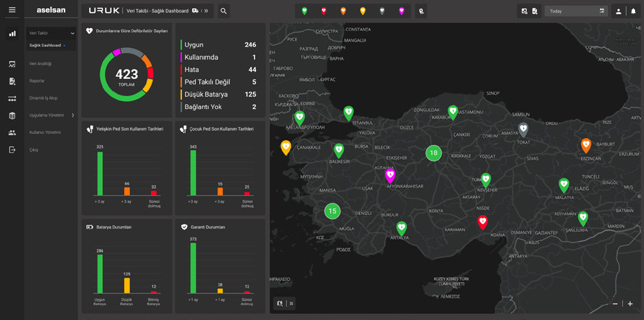This screenshot has width=644, height=320.
Task: Open the hamburger menu icon
Action: click(12, 10)
